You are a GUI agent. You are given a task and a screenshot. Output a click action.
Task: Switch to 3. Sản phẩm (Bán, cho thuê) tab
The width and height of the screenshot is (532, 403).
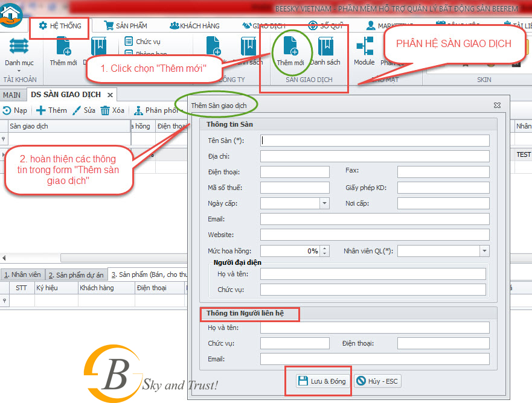(149, 274)
